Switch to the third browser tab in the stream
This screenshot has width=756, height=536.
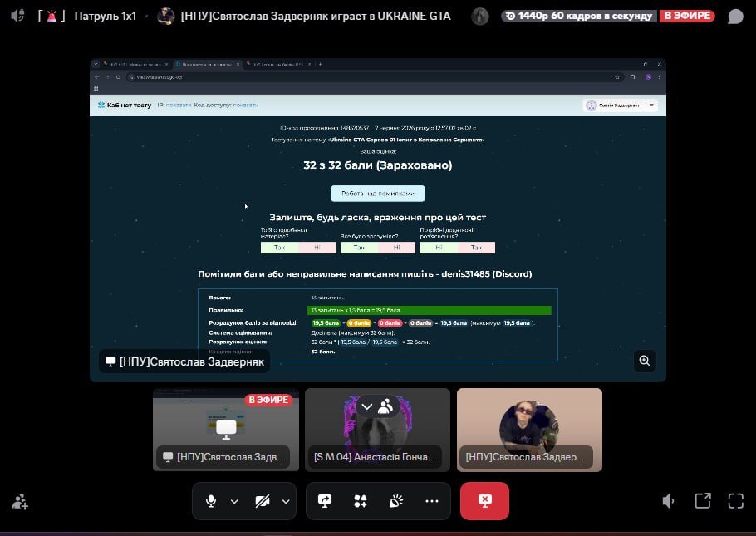[x=278, y=64]
